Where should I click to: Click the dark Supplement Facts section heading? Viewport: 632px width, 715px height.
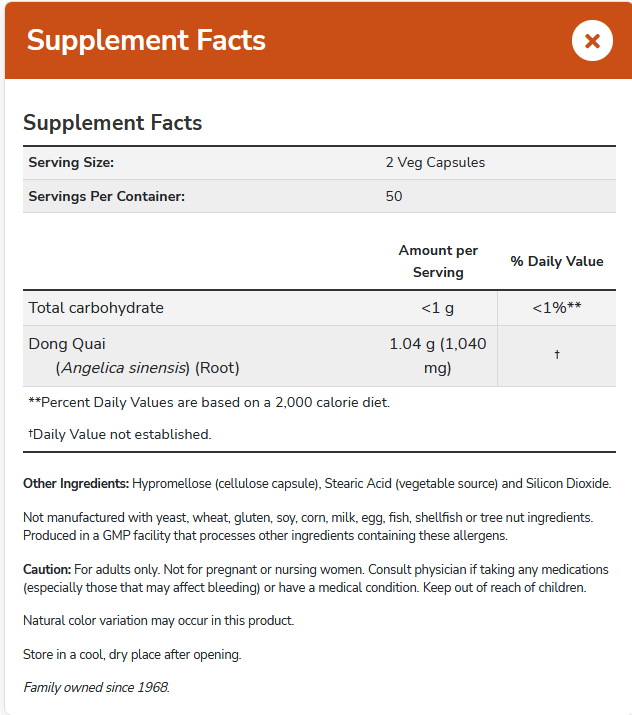112,123
